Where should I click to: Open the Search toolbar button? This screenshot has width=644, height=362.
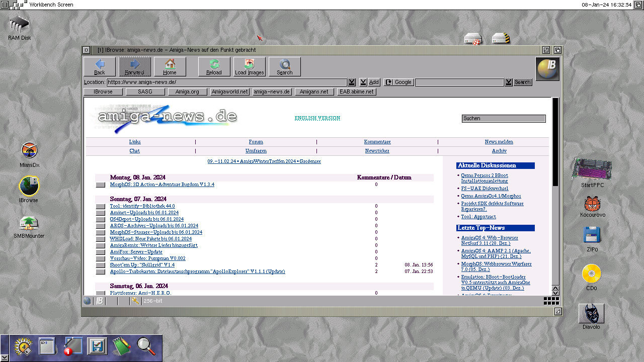(x=284, y=66)
